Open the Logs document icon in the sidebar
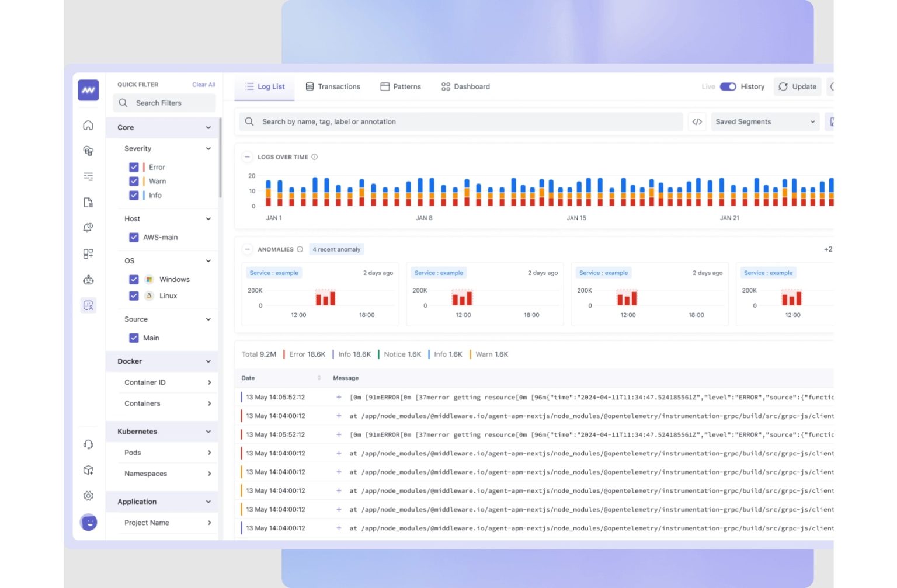Image resolution: width=897 pixels, height=588 pixels. click(88, 202)
